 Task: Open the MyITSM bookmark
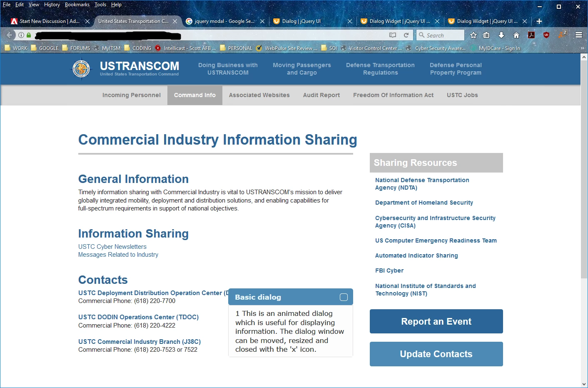click(107, 48)
